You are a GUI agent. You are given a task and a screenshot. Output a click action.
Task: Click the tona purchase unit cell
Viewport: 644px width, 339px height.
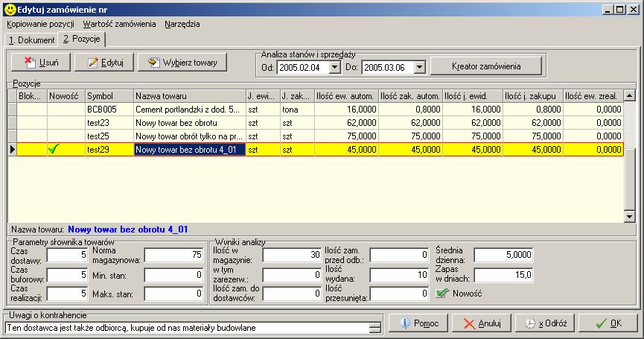(297, 110)
